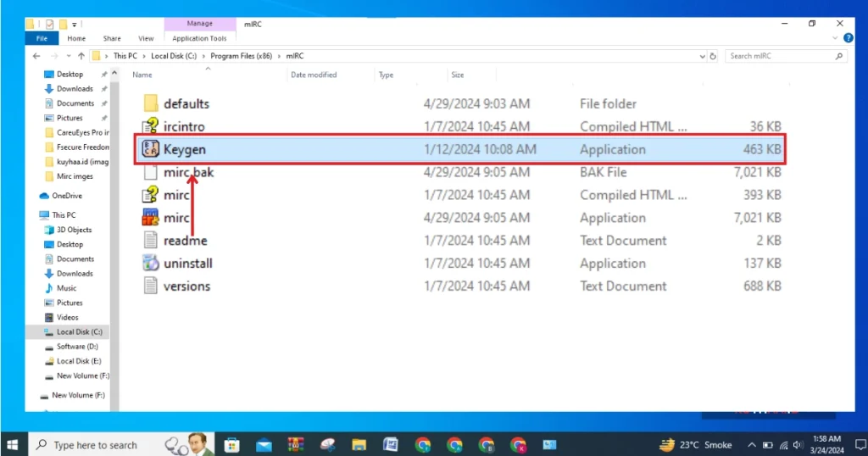Click the network icon in system tray

(x=783, y=445)
